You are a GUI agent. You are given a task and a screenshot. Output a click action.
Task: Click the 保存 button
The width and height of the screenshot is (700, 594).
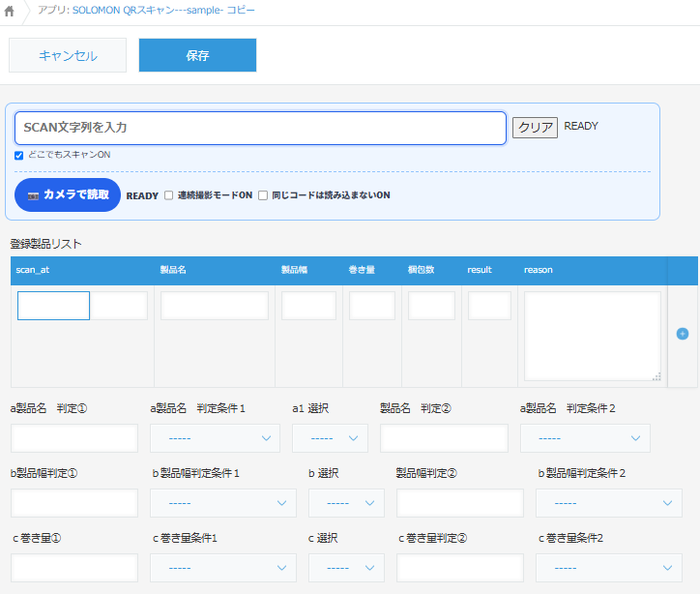coord(198,55)
